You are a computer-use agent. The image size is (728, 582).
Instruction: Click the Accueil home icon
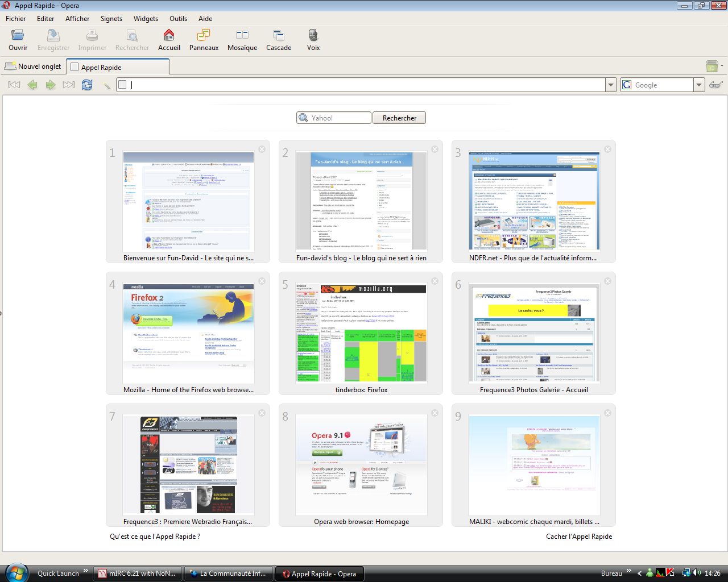point(169,36)
